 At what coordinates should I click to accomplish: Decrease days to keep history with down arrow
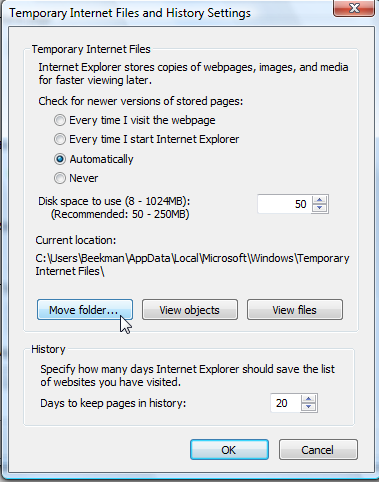pos(309,407)
